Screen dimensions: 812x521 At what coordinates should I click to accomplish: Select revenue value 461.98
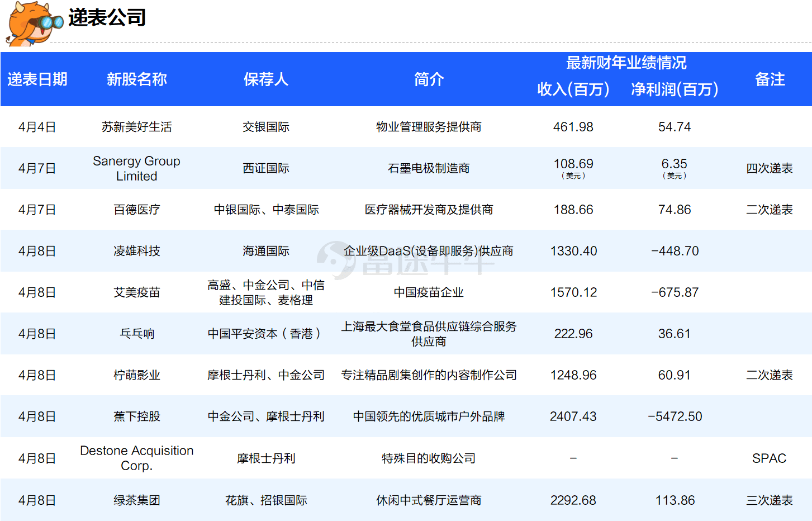click(573, 127)
